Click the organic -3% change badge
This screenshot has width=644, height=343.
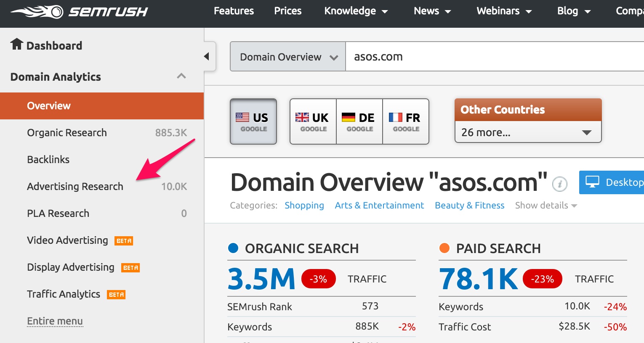319,279
